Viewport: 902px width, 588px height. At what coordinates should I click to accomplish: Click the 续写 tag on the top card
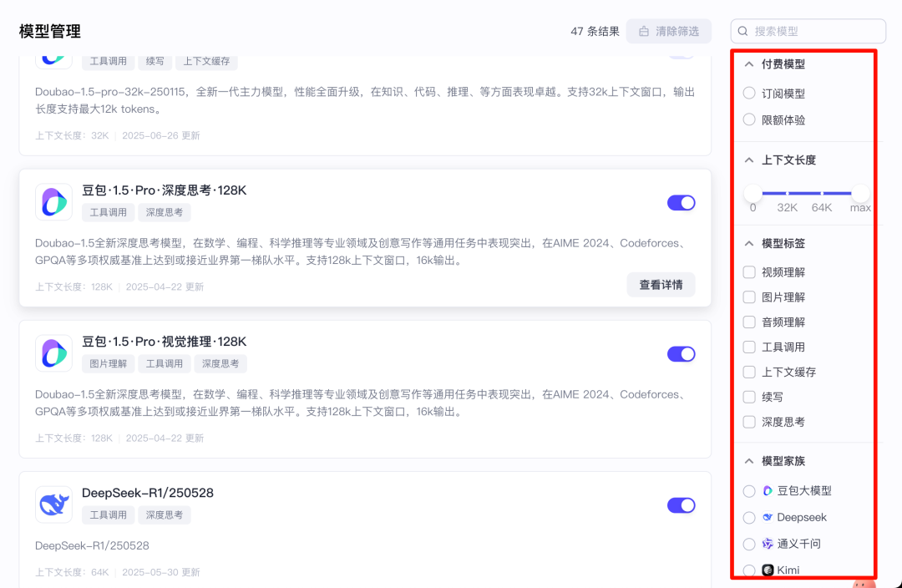(155, 62)
